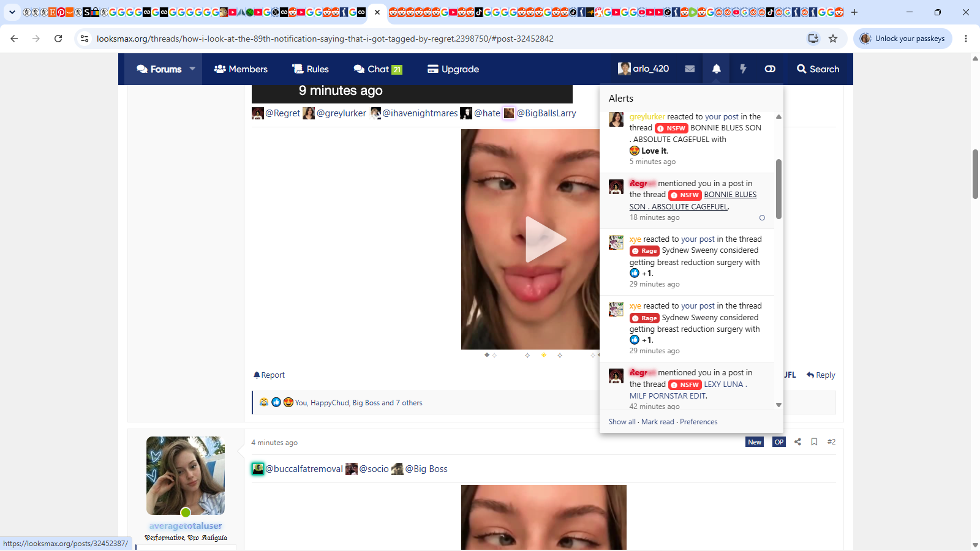Open Preferences in Alerts panel

tap(698, 422)
